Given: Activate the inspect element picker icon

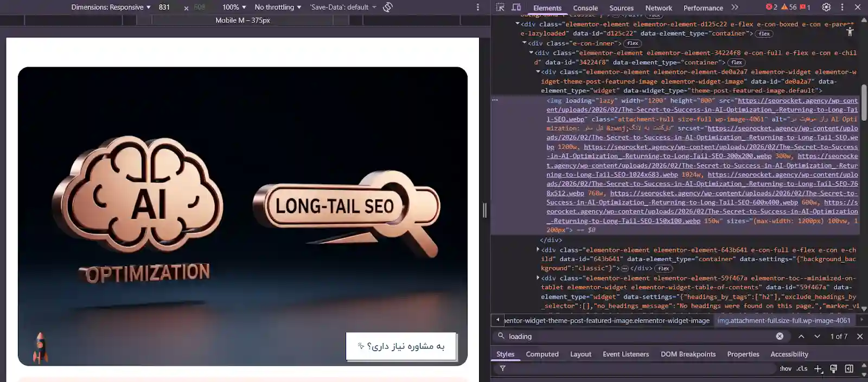Looking at the screenshot, I should tap(500, 8).
